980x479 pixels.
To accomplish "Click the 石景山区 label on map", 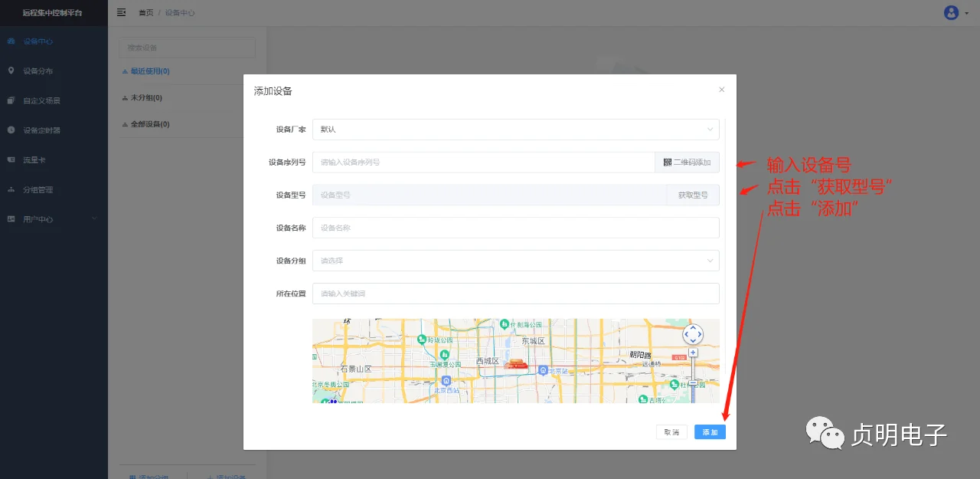I will click(355, 369).
